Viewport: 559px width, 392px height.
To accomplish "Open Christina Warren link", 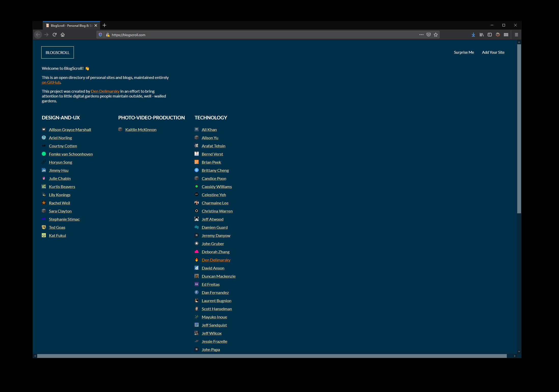I will [217, 211].
